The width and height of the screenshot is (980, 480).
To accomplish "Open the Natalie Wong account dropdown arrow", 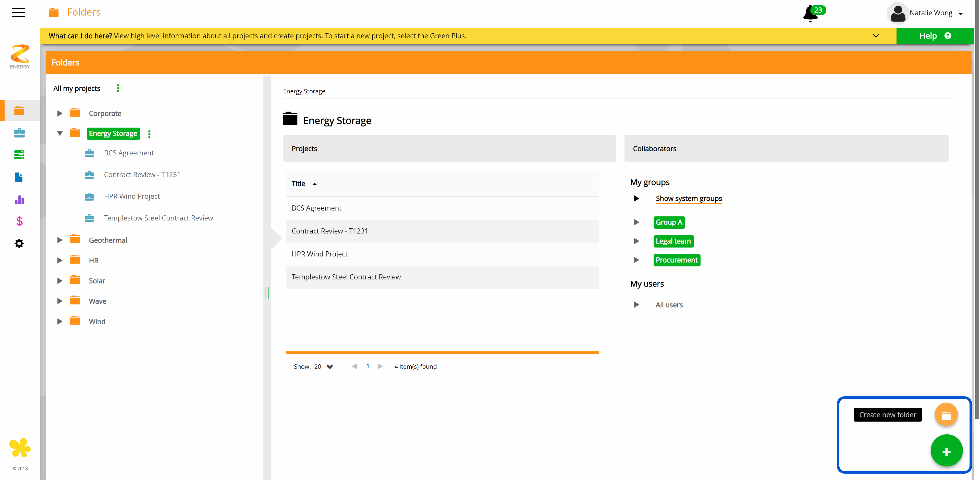I will (961, 14).
